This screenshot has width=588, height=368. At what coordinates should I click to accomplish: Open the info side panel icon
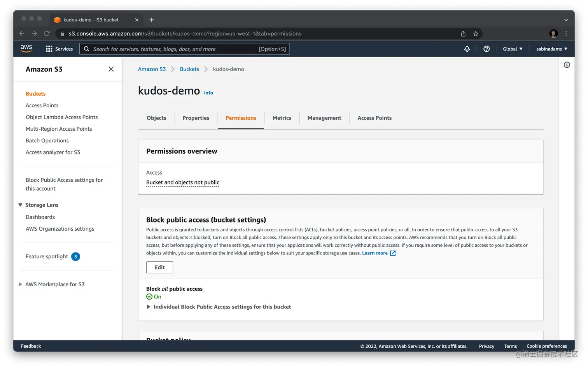567,65
